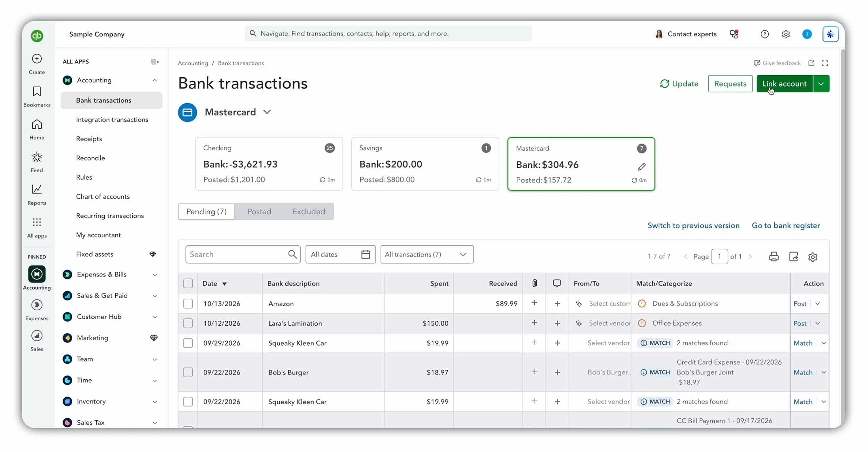Image resolution: width=868 pixels, height=452 pixels.
Task: Select pinned Sales app icon
Action: [x=37, y=336]
